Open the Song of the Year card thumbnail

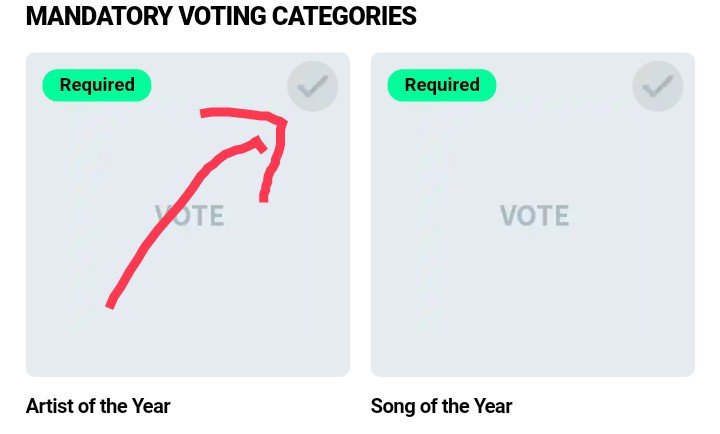tap(533, 214)
